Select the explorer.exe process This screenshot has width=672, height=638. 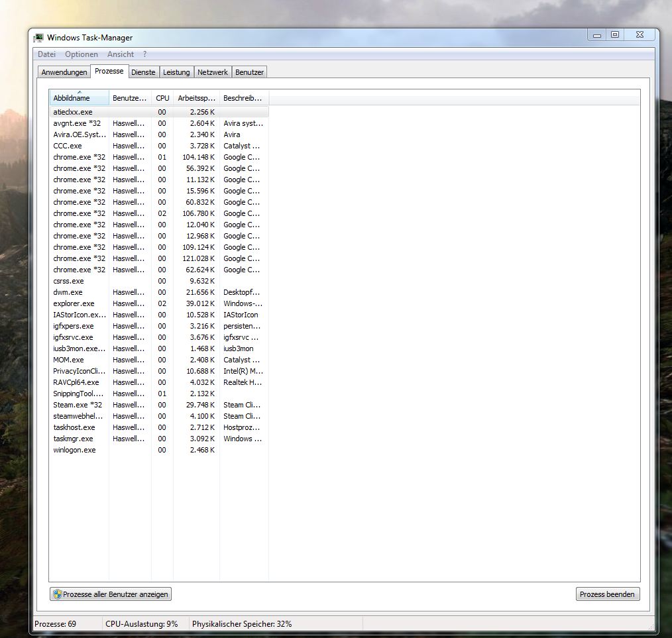tap(159, 303)
